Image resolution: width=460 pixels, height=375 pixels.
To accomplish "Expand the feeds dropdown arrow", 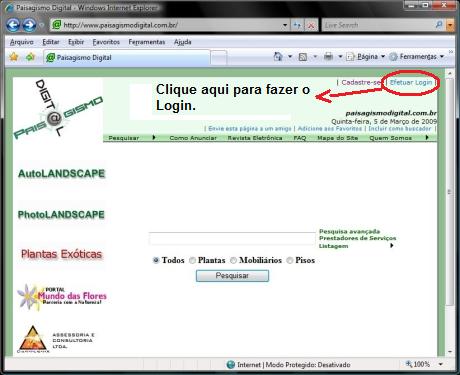I will tap(315, 57).
